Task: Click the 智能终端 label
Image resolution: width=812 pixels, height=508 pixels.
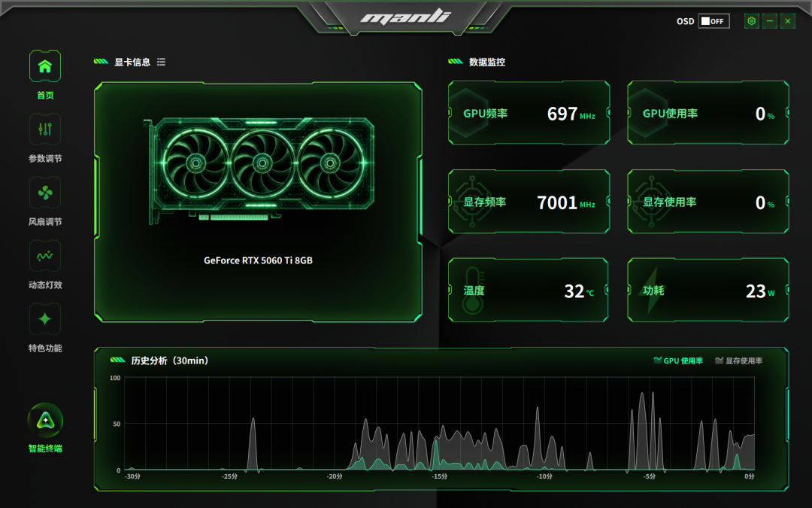Action: tap(45, 449)
